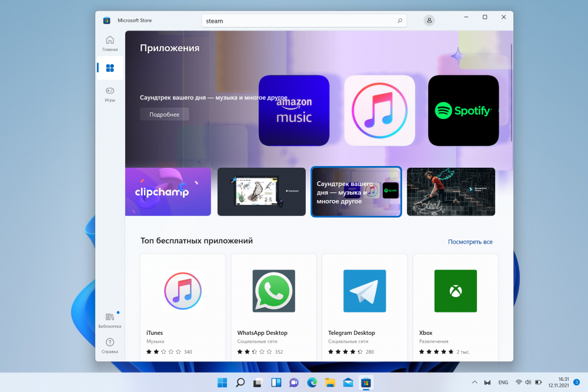588x392 pixels.
Task: Click the Xbox star rating
Action: pyautogui.click(x=436, y=352)
